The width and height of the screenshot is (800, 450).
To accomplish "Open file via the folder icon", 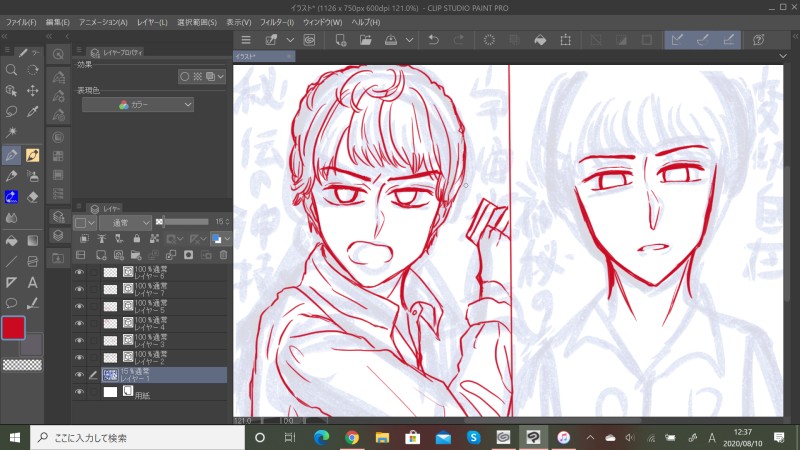I will (366, 40).
